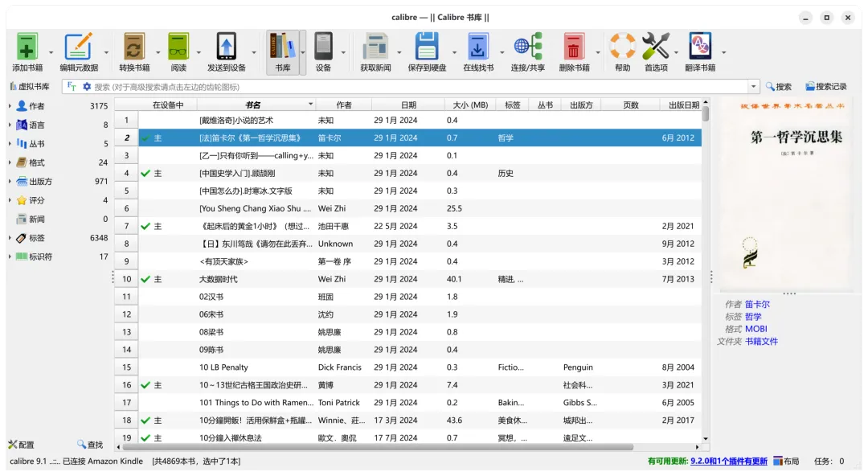Image resolution: width=868 pixels, height=476 pixels.
Task: Open the Library (书库) icon
Action: [x=282, y=47]
